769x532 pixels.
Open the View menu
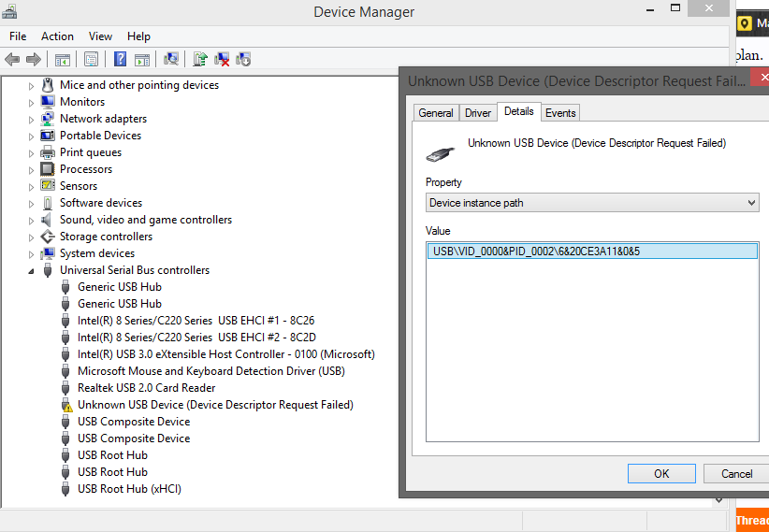[100, 36]
